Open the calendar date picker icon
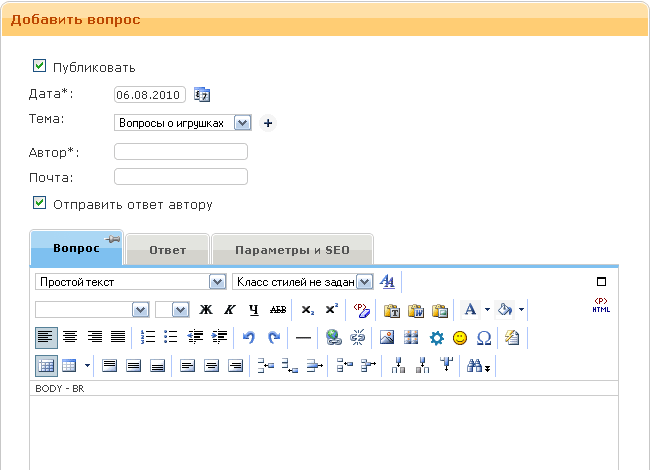The image size is (650, 470). 202,95
